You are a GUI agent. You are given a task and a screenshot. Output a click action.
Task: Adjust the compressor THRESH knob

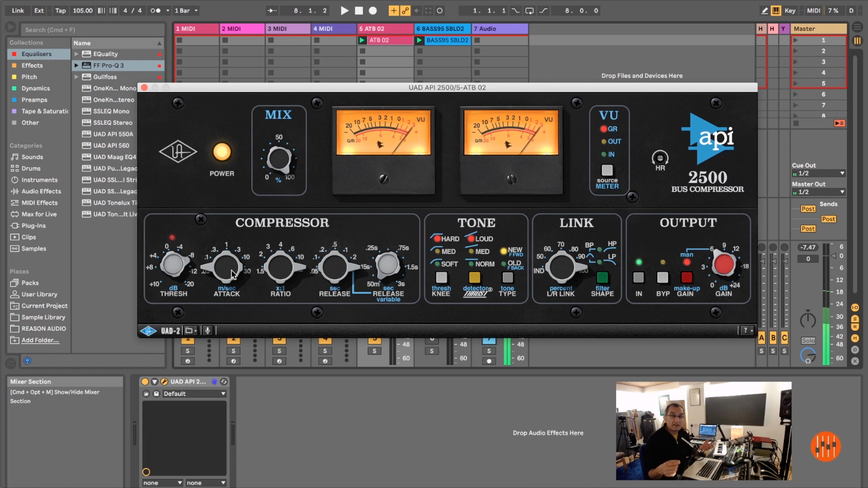tap(173, 265)
